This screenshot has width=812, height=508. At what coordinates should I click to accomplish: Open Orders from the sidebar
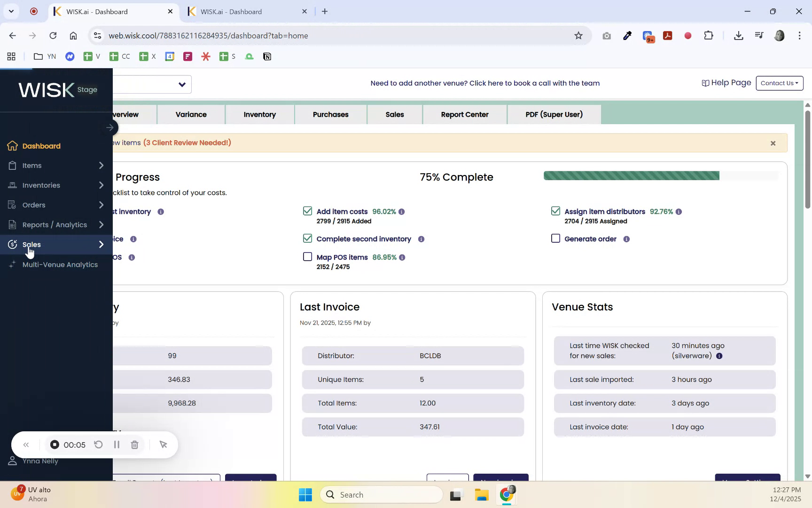(33, 205)
